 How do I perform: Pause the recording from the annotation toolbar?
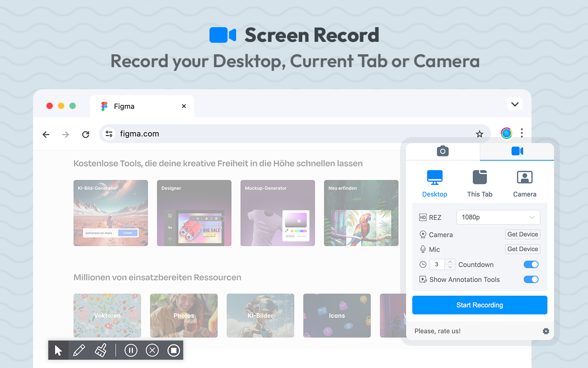[x=131, y=350]
